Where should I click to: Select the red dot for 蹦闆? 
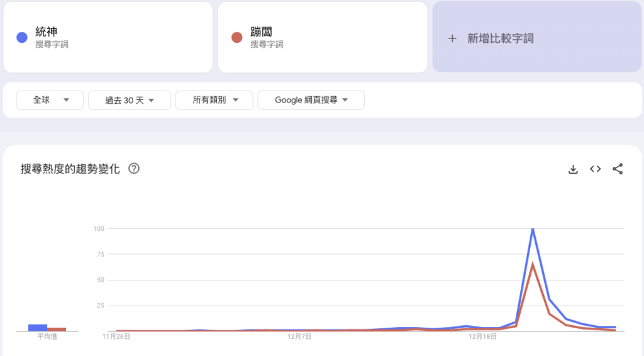237,37
